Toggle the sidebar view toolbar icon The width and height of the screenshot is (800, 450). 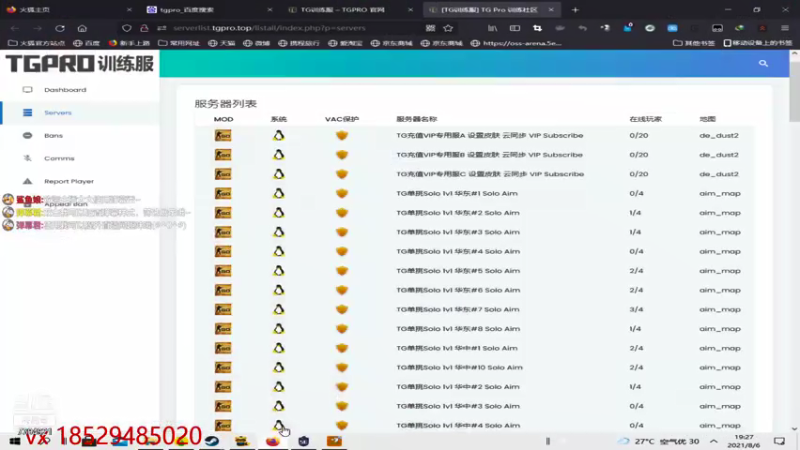point(515,28)
